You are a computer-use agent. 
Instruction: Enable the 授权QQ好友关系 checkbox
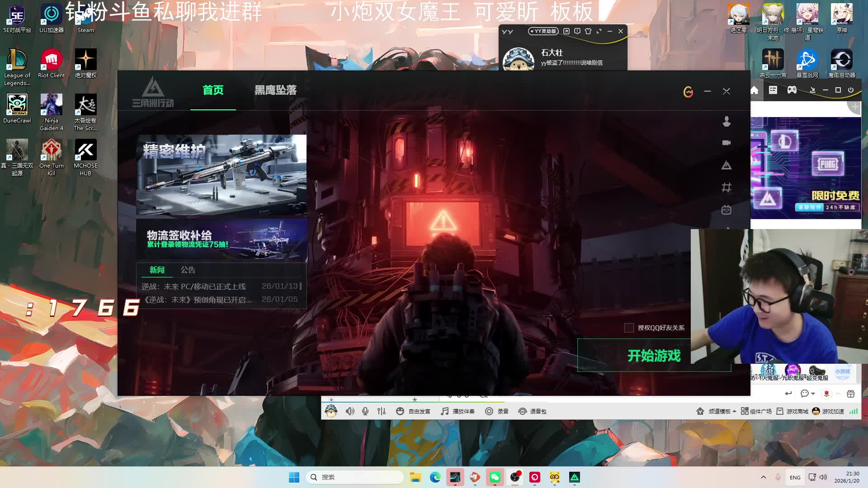point(628,328)
